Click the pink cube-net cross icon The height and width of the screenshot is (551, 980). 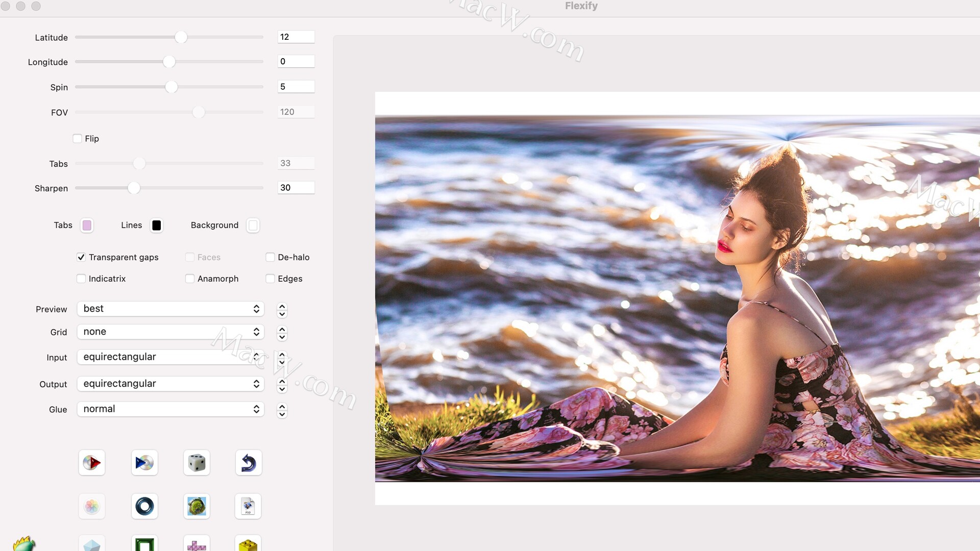[x=197, y=544]
